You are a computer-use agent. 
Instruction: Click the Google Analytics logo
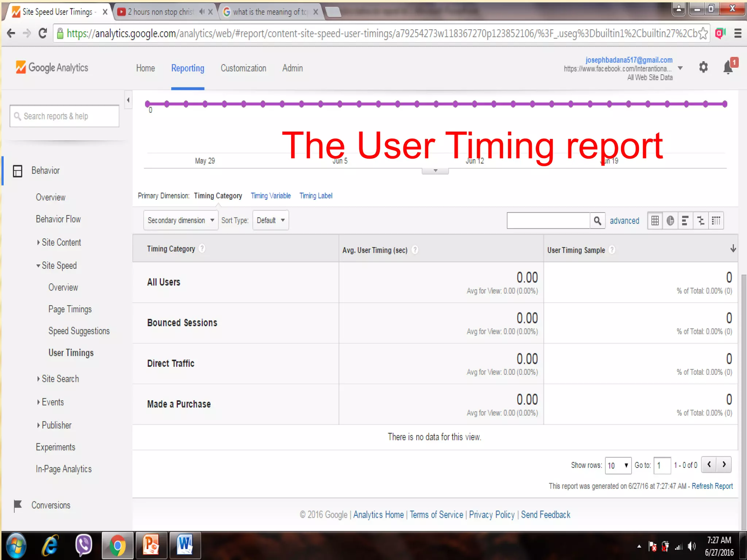pos(52,68)
